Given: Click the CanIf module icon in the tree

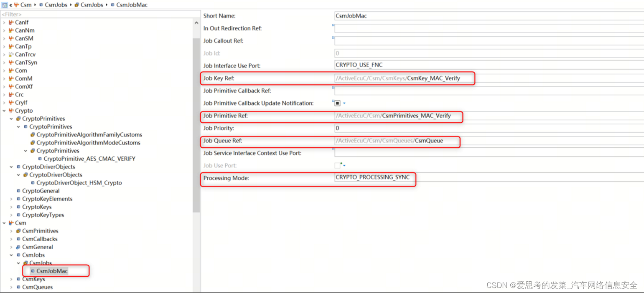Looking at the screenshot, I should pos(11,22).
